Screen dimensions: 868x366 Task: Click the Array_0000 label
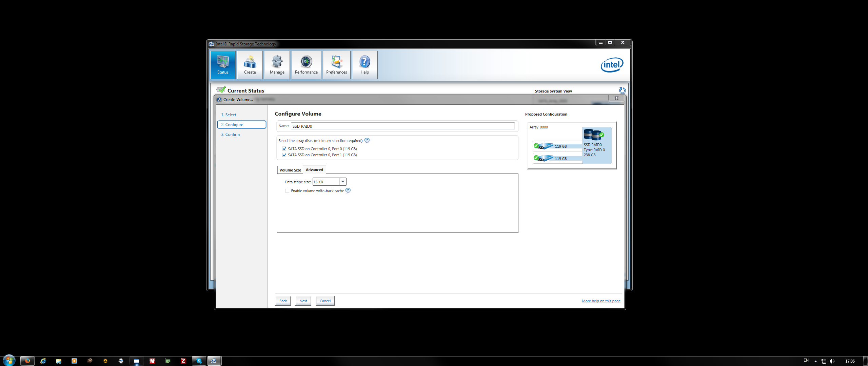coord(539,127)
